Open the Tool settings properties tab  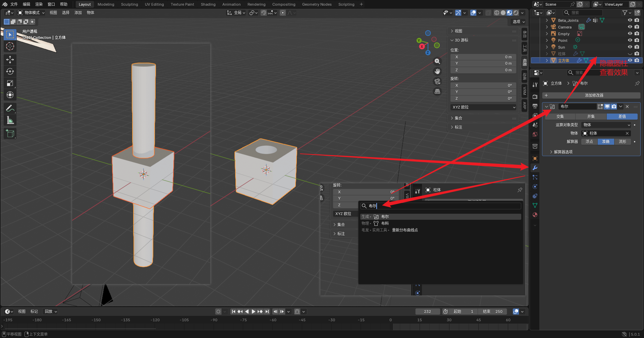point(535,84)
